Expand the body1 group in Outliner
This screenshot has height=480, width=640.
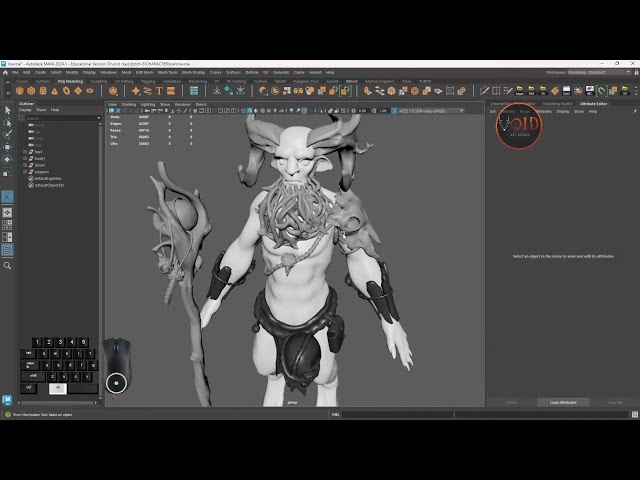[25, 158]
